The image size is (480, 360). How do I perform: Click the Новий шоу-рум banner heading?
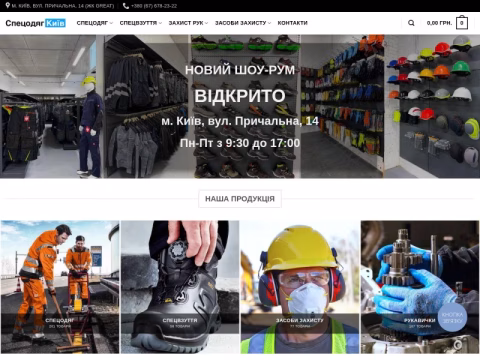point(240,70)
